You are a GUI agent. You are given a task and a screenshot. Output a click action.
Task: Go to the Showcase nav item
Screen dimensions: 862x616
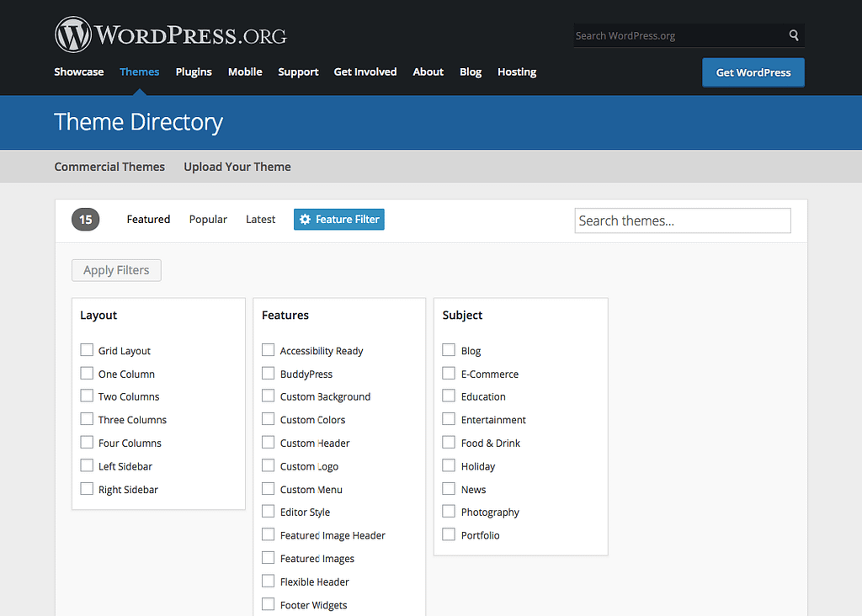79,72
